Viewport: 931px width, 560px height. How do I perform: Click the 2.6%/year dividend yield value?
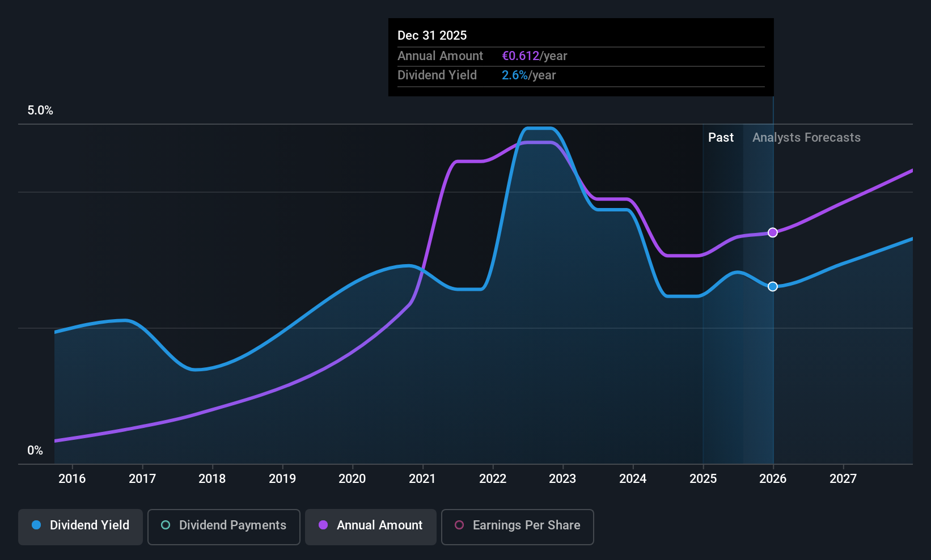(x=528, y=75)
